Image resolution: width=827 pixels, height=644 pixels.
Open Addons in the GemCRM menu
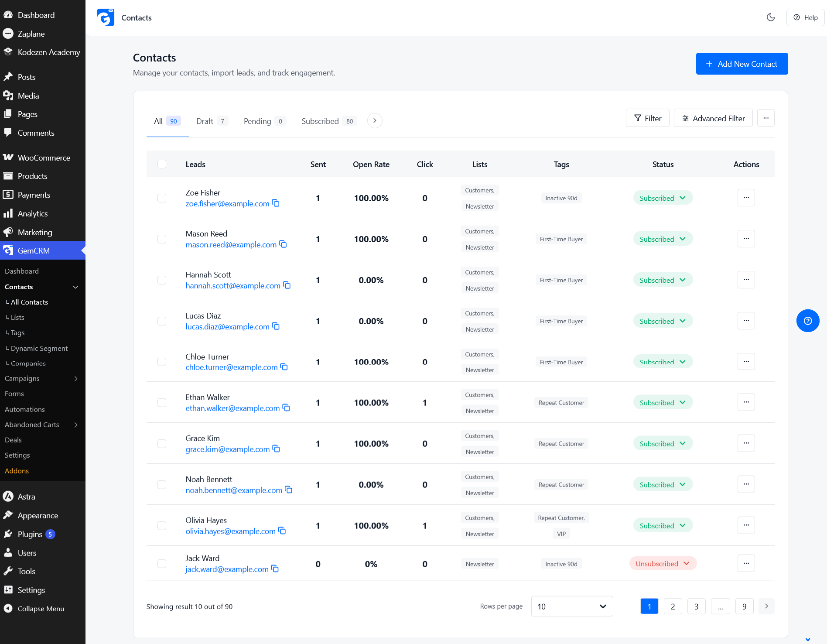(x=17, y=471)
